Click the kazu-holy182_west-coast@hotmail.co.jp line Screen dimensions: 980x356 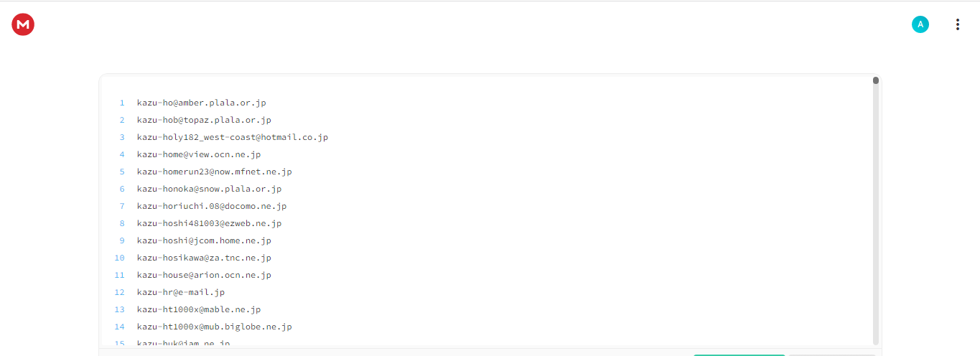click(233, 137)
